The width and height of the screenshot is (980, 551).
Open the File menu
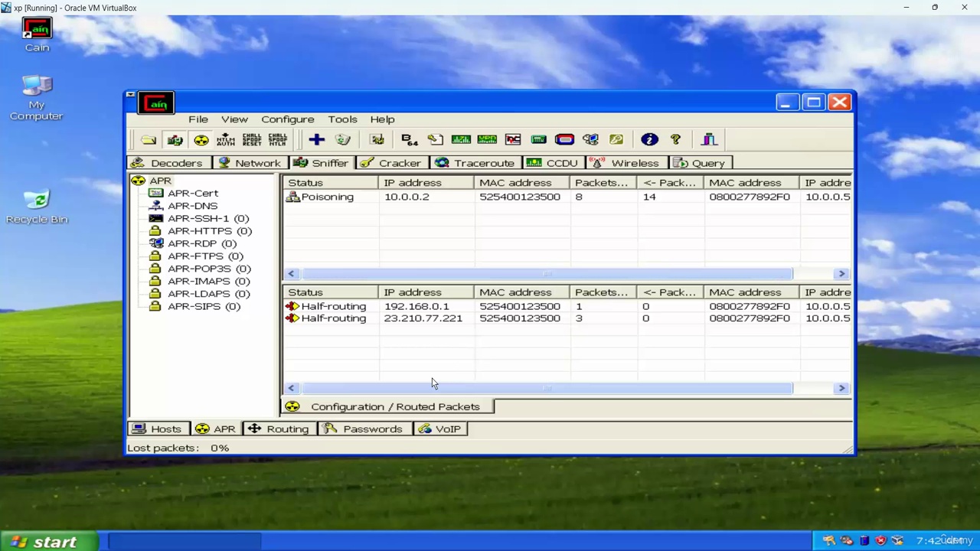[198, 119]
